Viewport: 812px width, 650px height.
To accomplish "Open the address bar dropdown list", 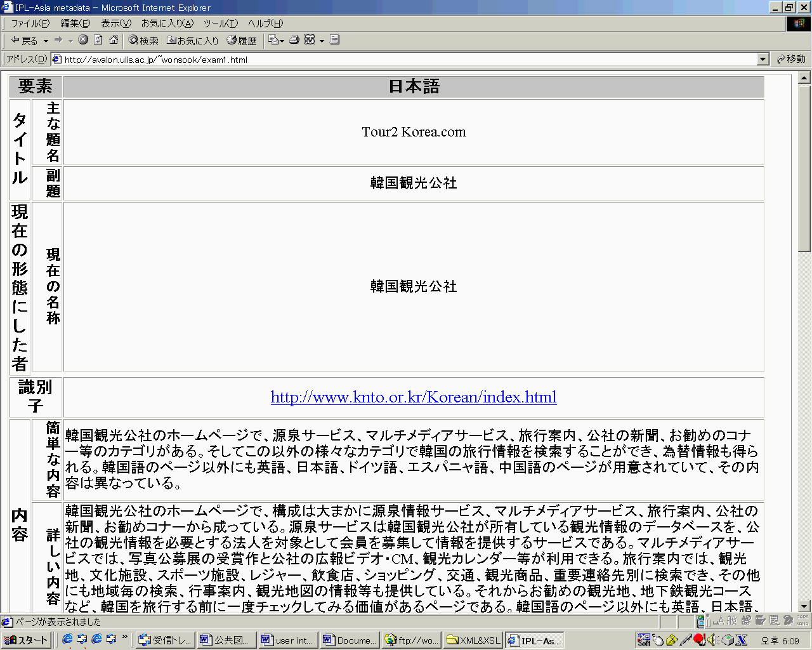I will click(763, 59).
